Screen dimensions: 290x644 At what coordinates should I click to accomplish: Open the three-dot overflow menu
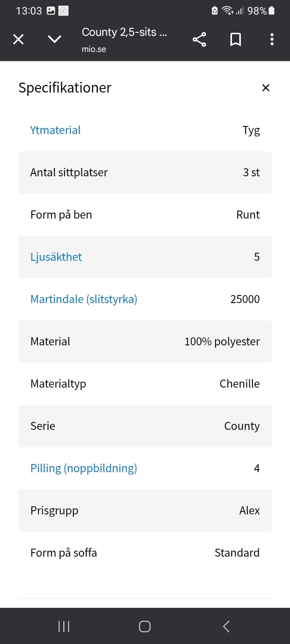pyautogui.click(x=272, y=39)
